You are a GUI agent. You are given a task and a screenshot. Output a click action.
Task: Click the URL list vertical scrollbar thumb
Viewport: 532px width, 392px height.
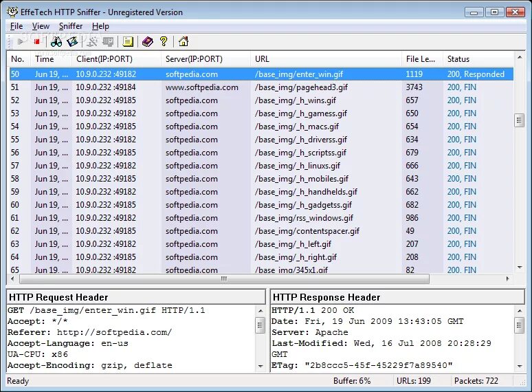pyautogui.click(x=520, y=120)
